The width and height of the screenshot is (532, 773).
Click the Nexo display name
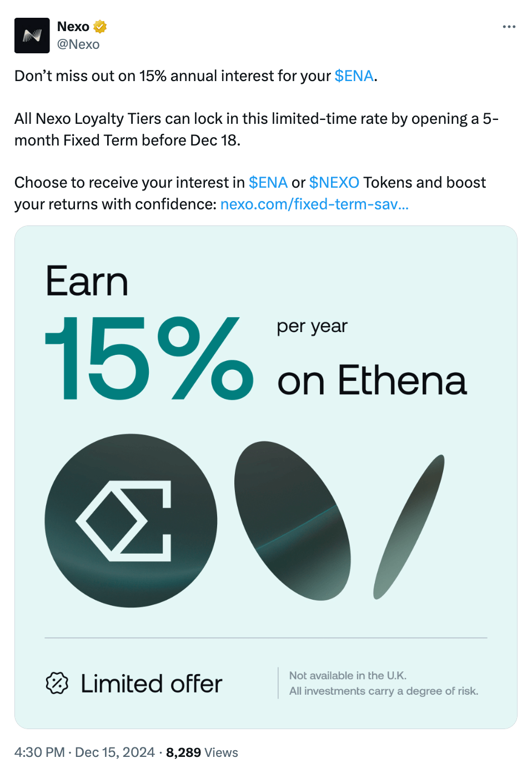coord(73,27)
